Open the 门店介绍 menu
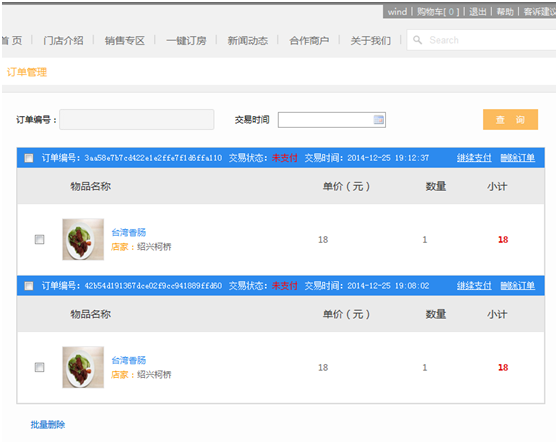 [63, 41]
